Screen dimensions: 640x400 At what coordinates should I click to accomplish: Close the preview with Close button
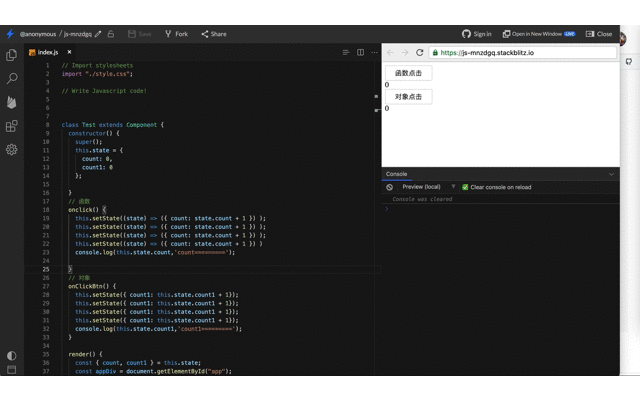click(599, 34)
